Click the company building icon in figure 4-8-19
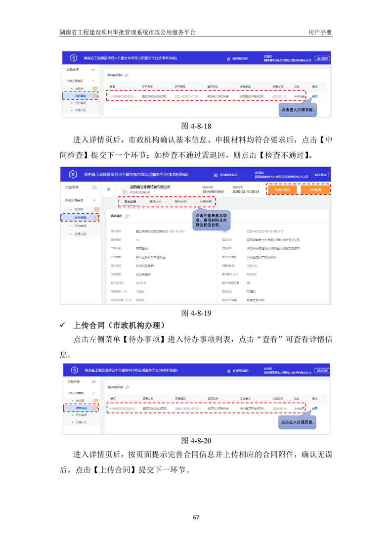The width and height of the screenshot is (392, 555). (125, 190)
